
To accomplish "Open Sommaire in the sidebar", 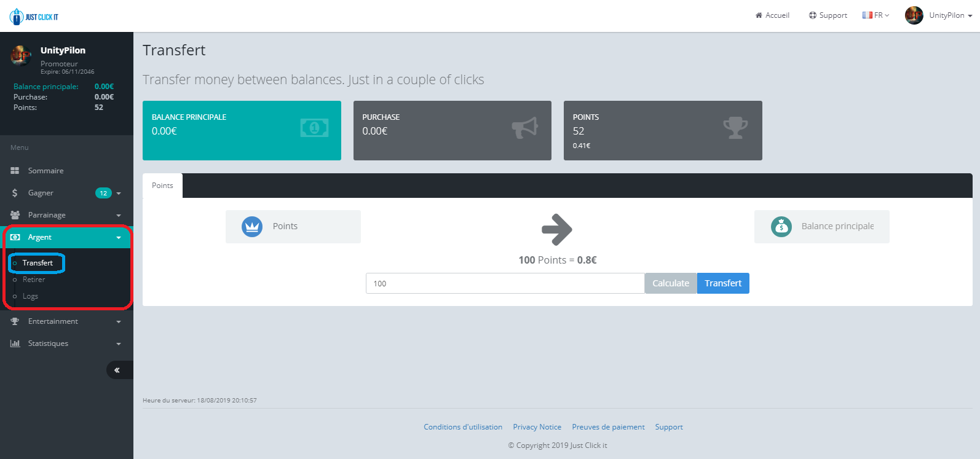I will (x=45, y=171).
